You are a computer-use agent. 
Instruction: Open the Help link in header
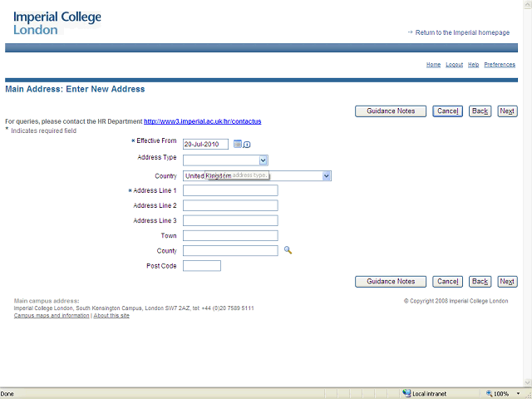tap(473, 65)
